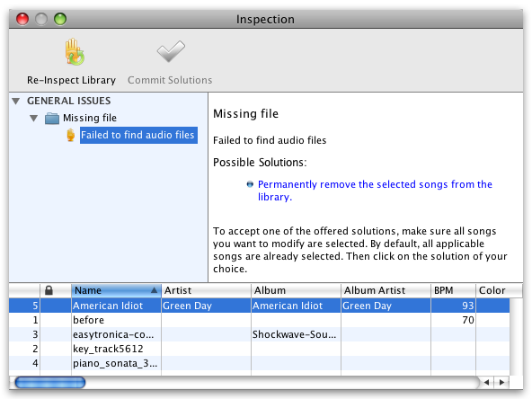
Task: Sort by the BPM column header
Action: pyautogui.click(x=453, y=290)
